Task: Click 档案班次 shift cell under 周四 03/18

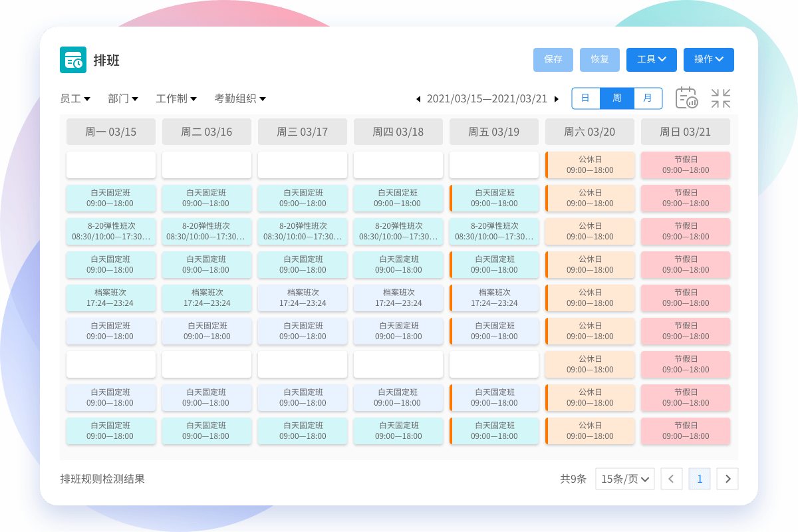Action: [x=398, y=298]
